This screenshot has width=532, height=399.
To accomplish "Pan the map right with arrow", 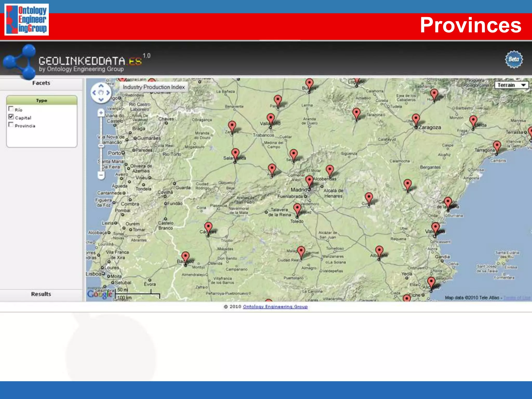I will click(108, 92).
